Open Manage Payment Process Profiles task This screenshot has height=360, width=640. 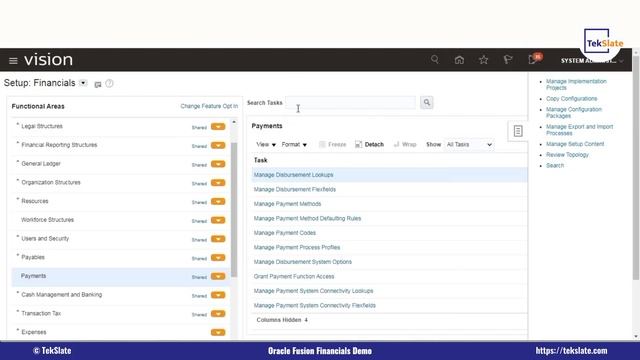[297, 247]
